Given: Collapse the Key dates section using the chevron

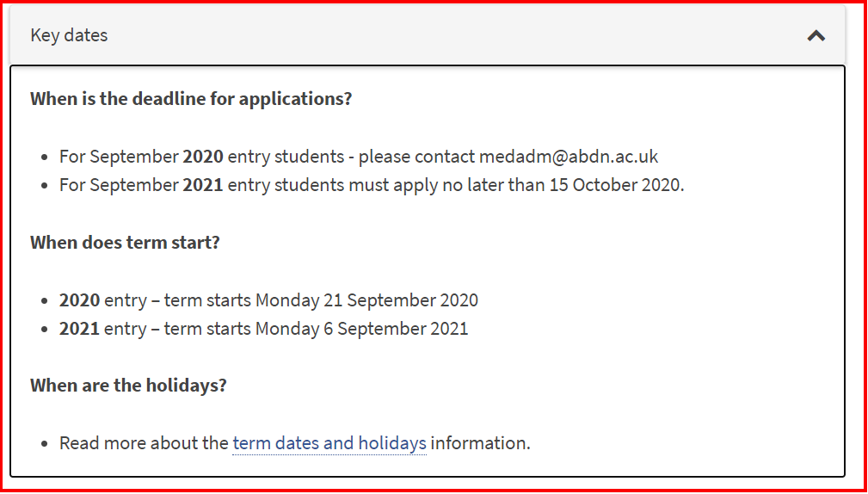Looking at the screenshot, I should [x=816, y=36].
